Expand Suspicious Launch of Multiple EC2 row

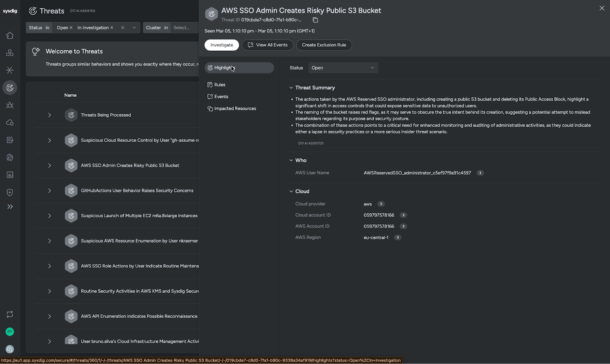(49, 216)
